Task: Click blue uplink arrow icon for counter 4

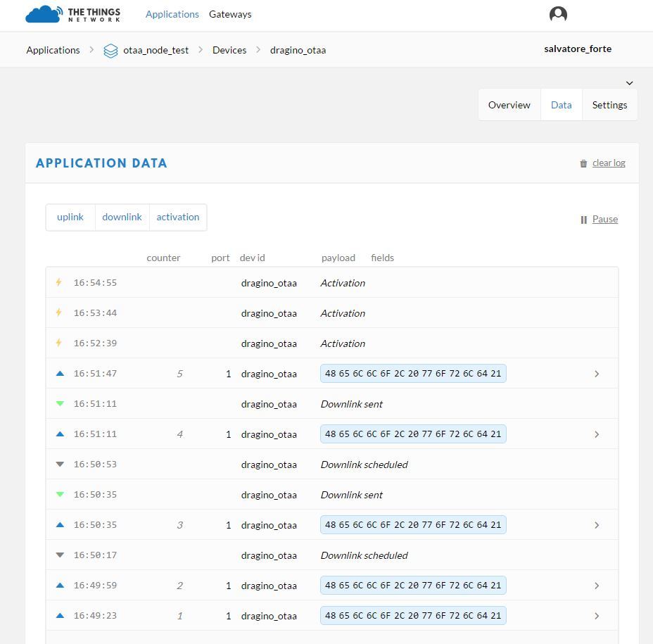Action: coord(60,434)
